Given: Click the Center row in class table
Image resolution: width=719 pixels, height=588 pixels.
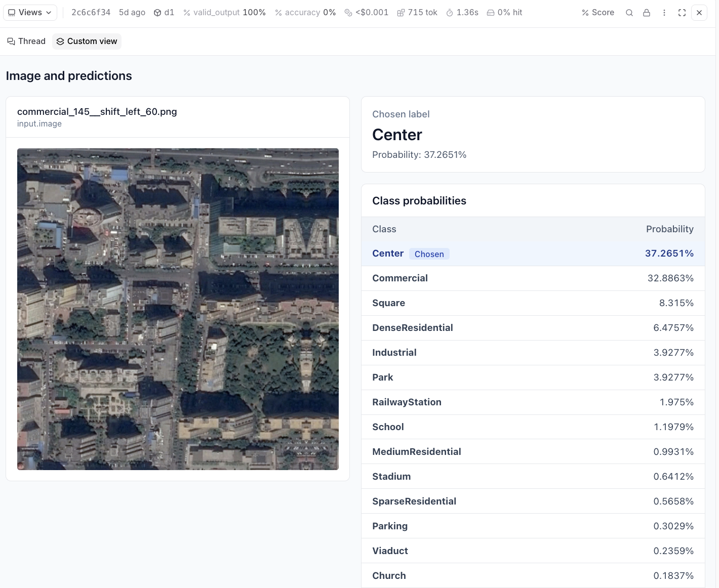Looking at the screenshot, I should [533, 254].
